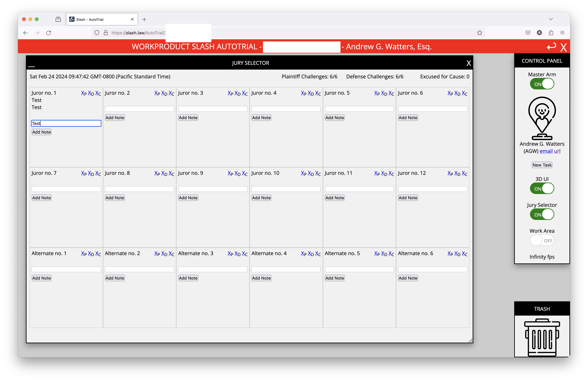Open a new browser tab
This screenshot has width=588, height=381.
coord(144,19)
